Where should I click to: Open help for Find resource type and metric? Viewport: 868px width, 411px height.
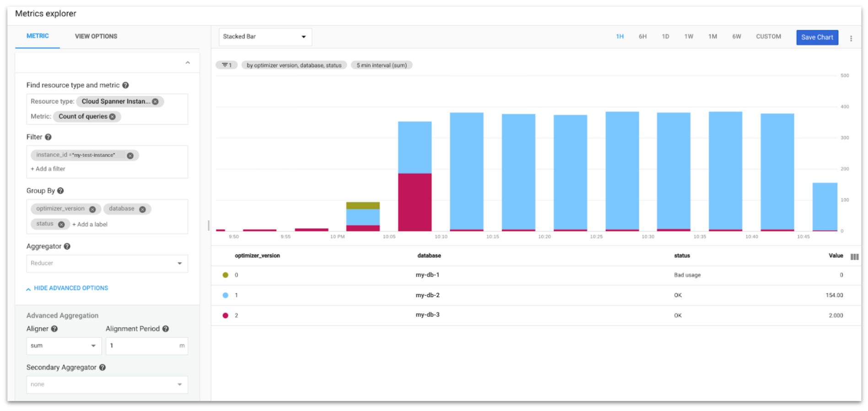(x=125, y=85)
